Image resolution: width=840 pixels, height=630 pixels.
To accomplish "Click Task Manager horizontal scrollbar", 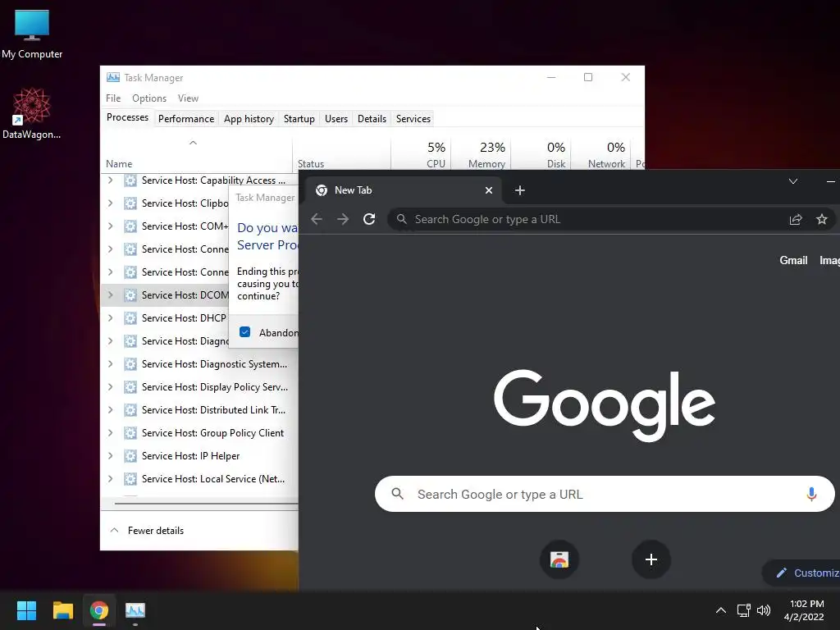I will click(206, 504).
